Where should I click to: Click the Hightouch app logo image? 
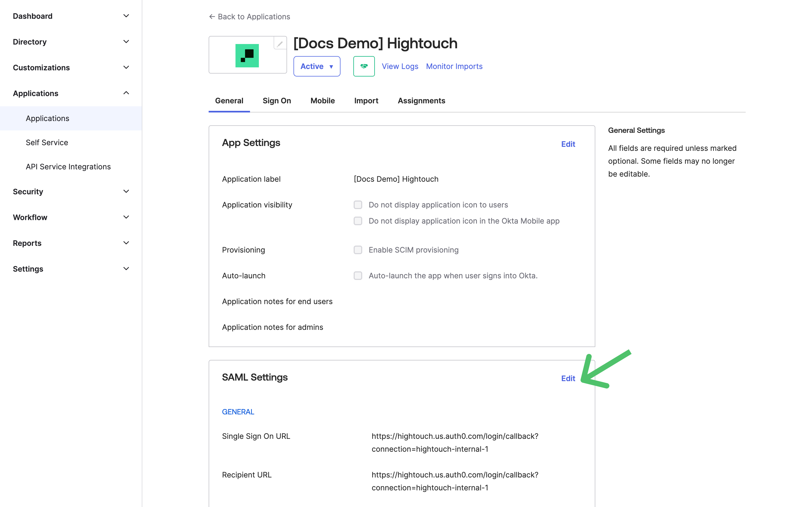(247, 56)
